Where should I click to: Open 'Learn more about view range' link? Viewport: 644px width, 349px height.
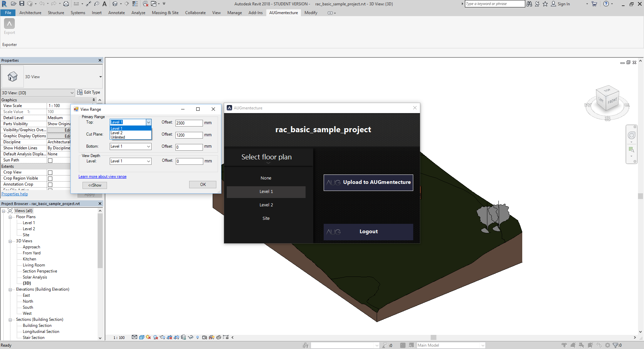click(x=103, y=177)
